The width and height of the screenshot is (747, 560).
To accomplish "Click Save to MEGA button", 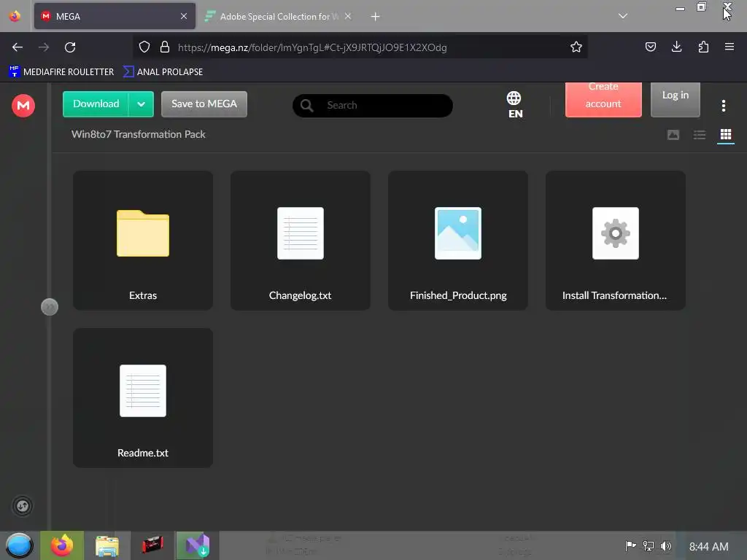I will point(204,104).
